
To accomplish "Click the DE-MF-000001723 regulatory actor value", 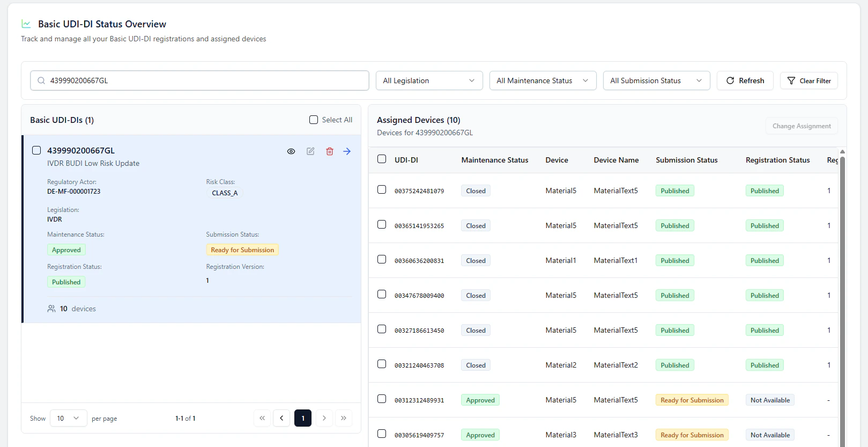I will tap(74, 192).
